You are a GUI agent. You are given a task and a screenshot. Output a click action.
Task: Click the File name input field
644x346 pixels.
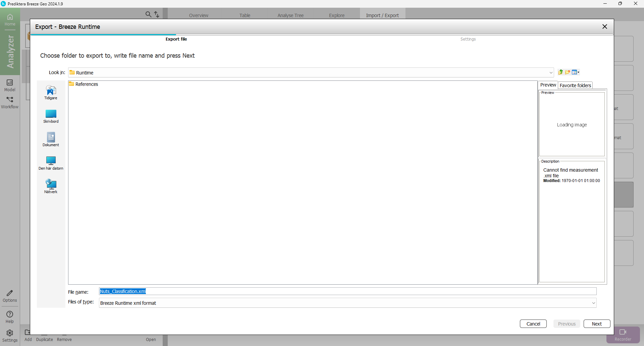[347, 291]
